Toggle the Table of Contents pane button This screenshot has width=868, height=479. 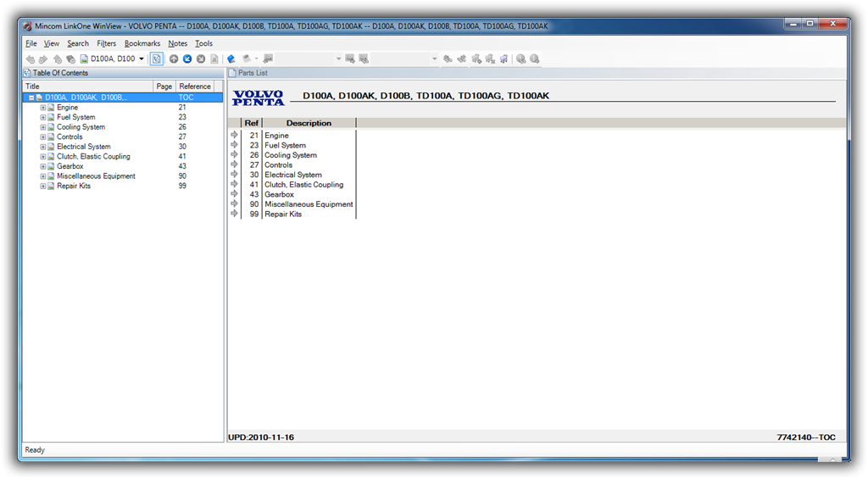[157, 58]
